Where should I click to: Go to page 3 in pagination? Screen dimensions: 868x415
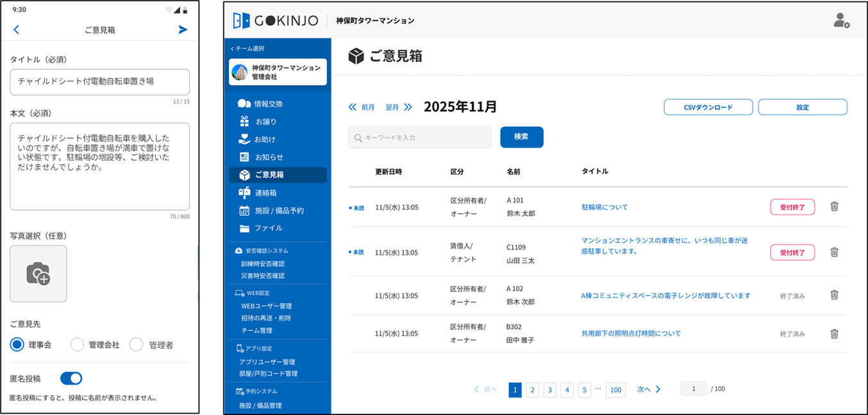pyautogui.click(x=549, y=390)
